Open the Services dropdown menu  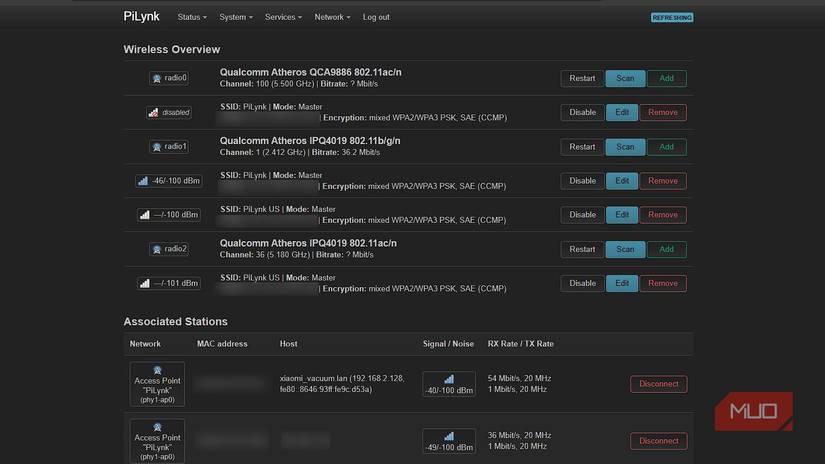point(283,17)
